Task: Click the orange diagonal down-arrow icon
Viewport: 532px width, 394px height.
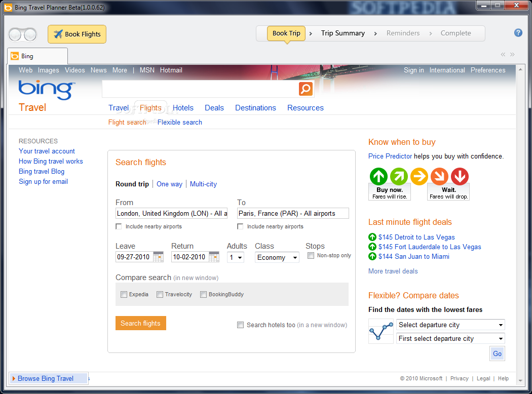Action: click(439, 176)
